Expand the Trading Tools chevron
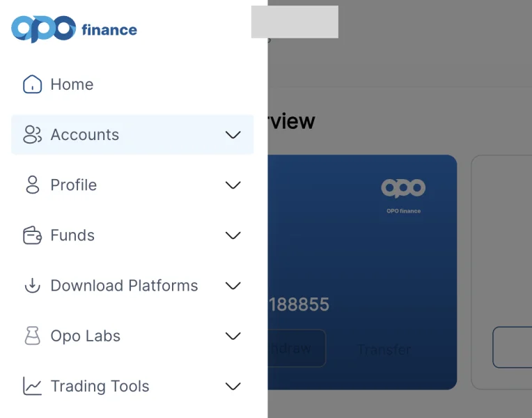 pyautogui.click(x=233, y=386)
